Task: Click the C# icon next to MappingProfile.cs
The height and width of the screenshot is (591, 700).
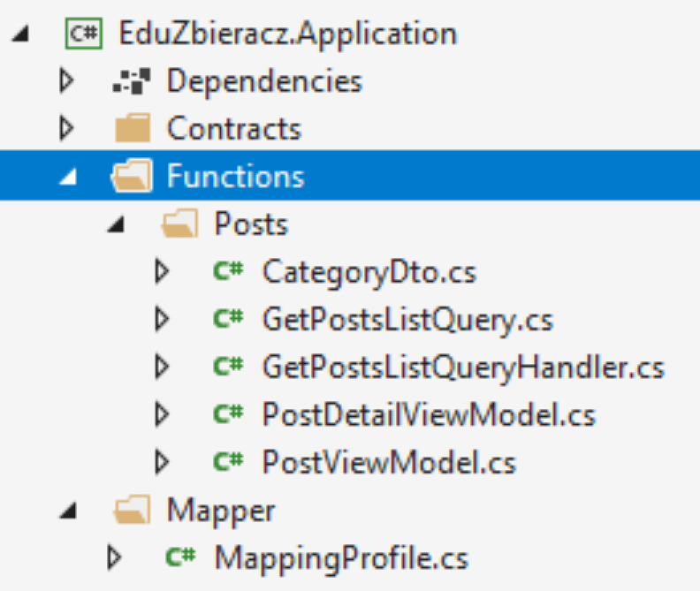Action: [x=180, y=557]
